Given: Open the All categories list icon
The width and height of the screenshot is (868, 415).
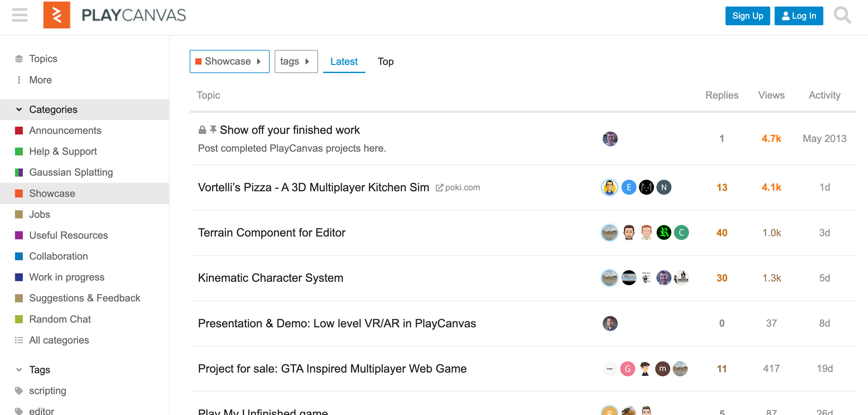Looking at the screenshot, I should 19,340.
